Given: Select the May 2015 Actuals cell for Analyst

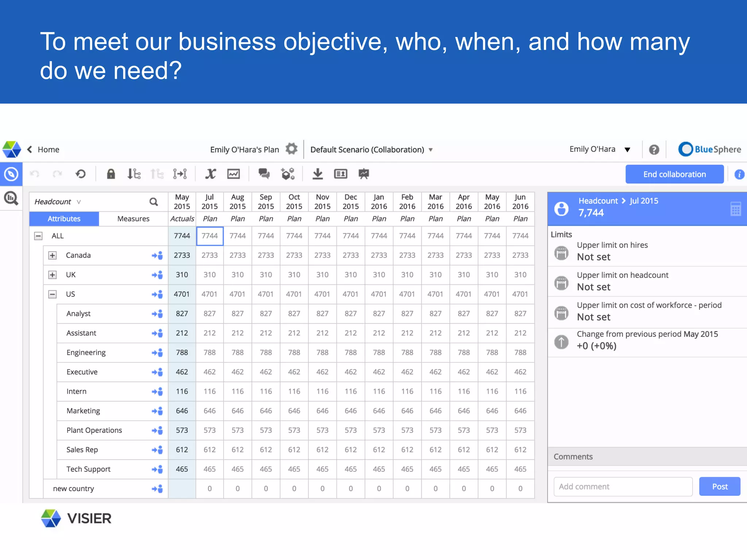Looking at the screenshot, I should (182, 314).
